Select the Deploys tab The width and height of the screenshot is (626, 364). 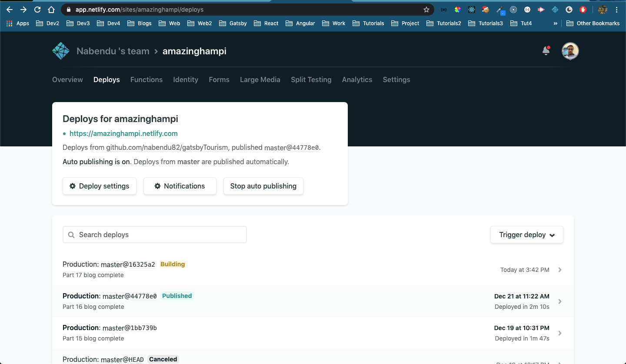(107, 79)
